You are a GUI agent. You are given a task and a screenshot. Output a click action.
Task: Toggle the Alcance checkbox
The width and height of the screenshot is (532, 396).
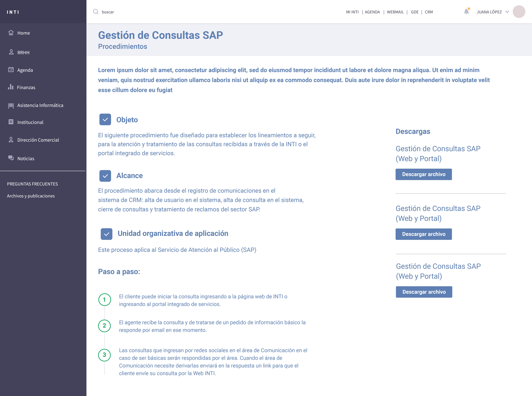coord(105,176)
